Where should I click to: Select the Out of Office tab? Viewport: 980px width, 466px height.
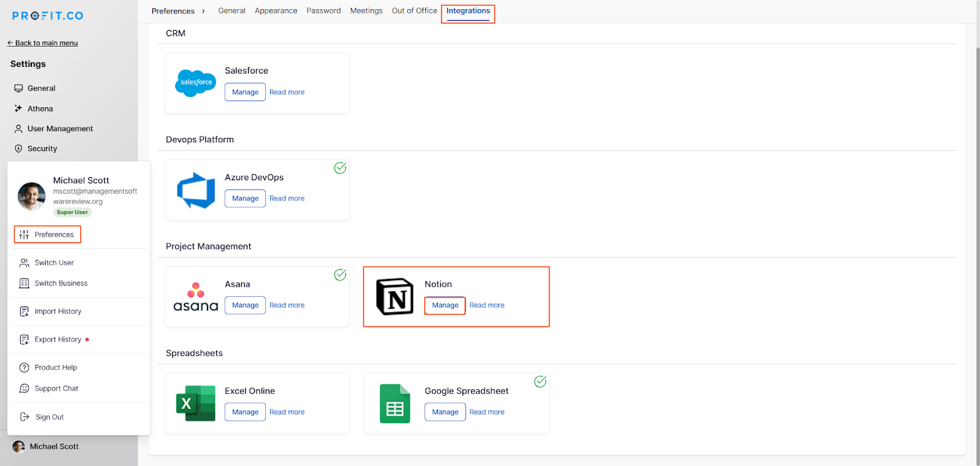(x=415, y=11)
